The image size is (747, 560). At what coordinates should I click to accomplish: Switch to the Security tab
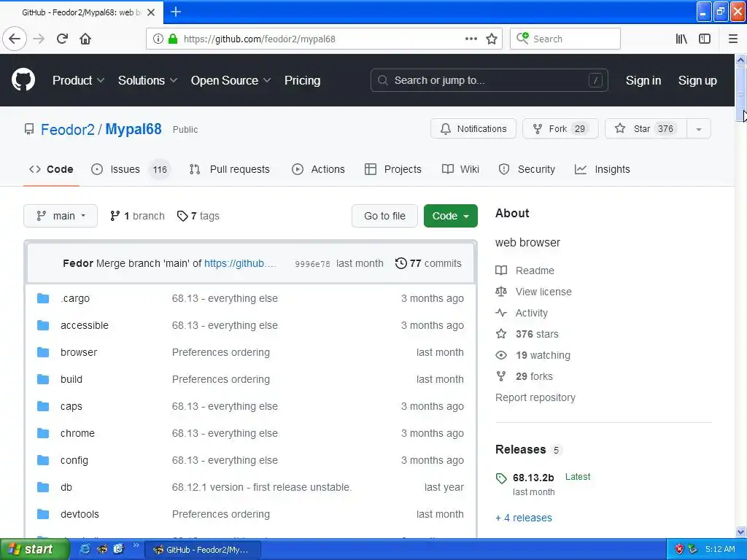pyautogui.click(x=527, y=169)
